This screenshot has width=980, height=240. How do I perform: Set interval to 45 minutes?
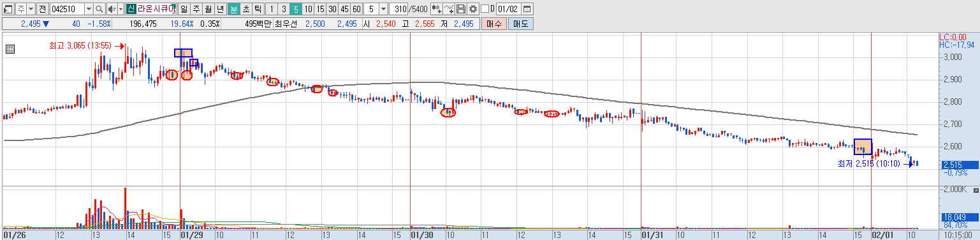[x=344, y=10]
